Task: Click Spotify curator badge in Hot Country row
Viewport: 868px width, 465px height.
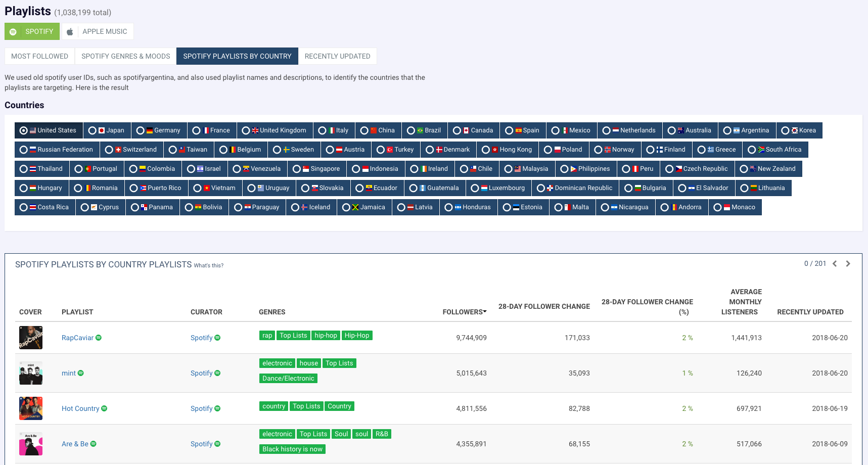Action: [x=217, y=408]
